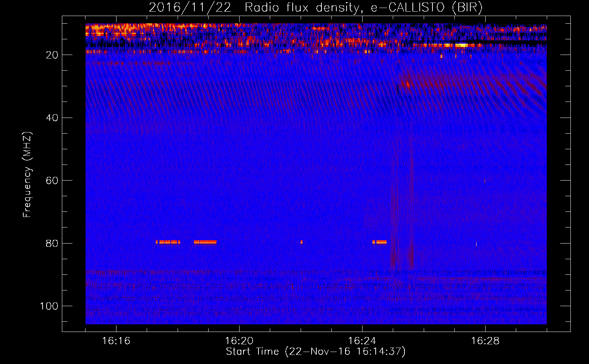Click the '16:28' time tick label
The height and width of the screenshot is (364, 589).
485,341
